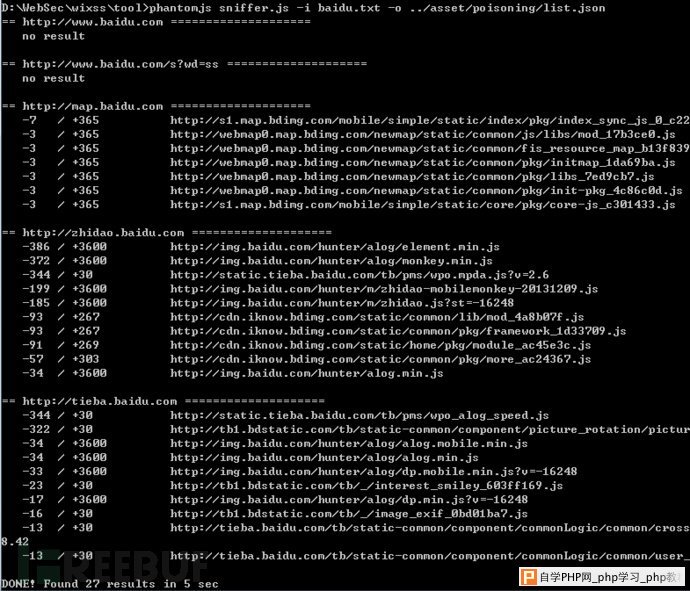The height and width of the screenshot is (591, 690).
Task: Click the core-js_c301433.js URL
Action: (422, 204)
